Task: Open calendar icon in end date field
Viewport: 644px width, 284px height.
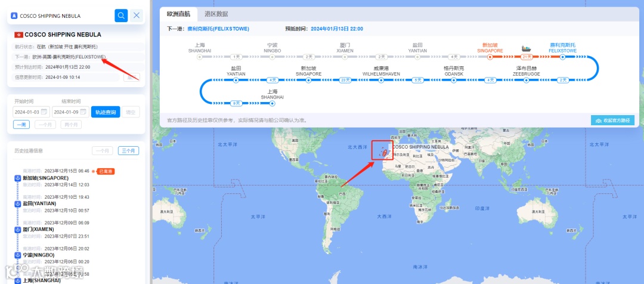Action: 83,112
